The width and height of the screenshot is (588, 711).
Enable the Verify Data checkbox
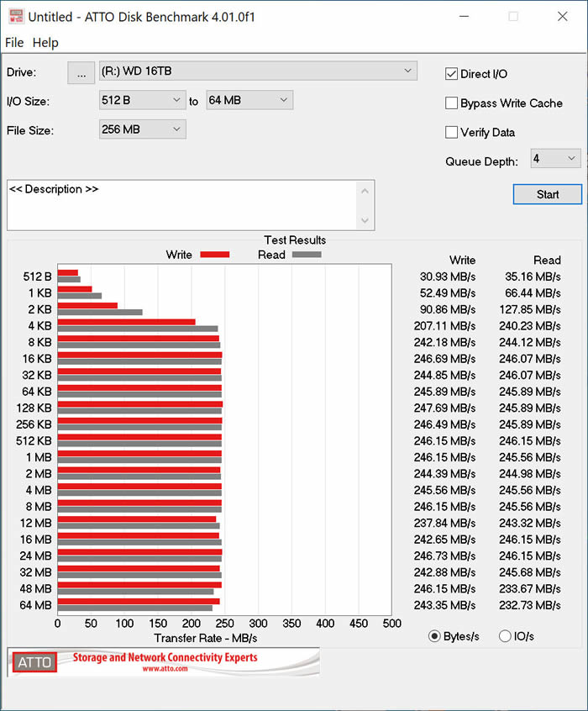(451, 133)
